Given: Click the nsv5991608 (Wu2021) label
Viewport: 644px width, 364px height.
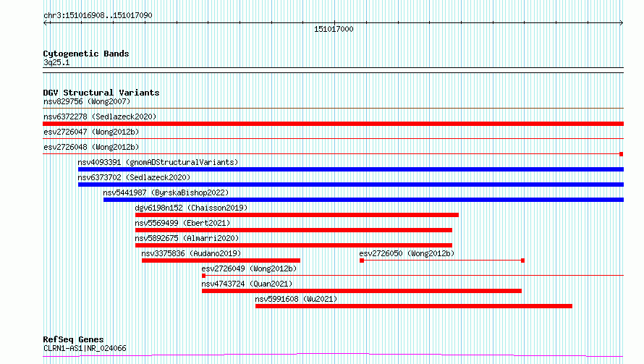Looking at the screenshot, I should point(296,299).
